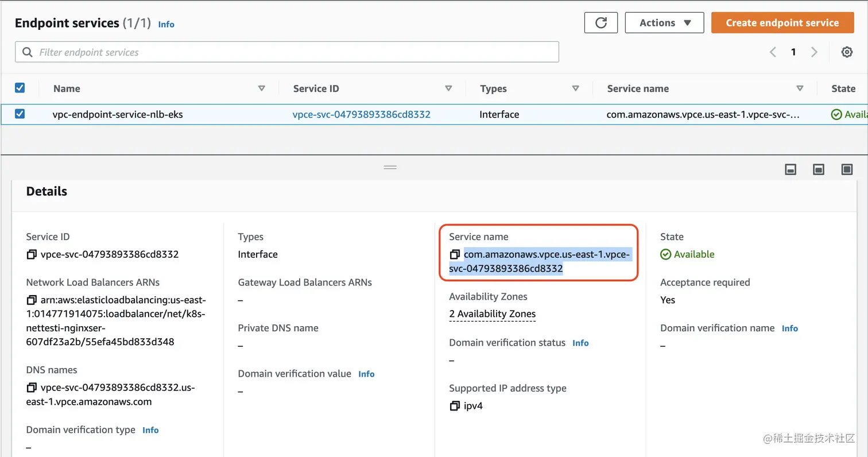Uncheck the vpc-endpoint-service-nlb-eks row checkbox

(x=20, y=114)
